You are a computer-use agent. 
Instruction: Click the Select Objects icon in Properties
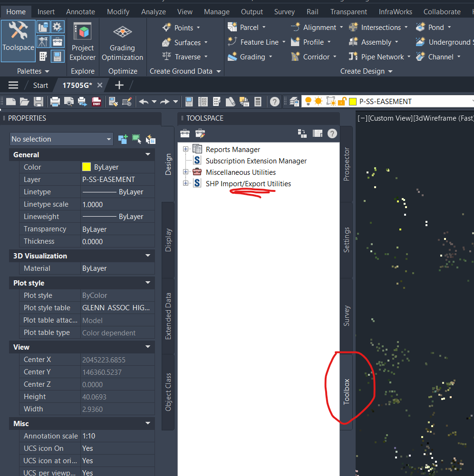tap(136, 139)
